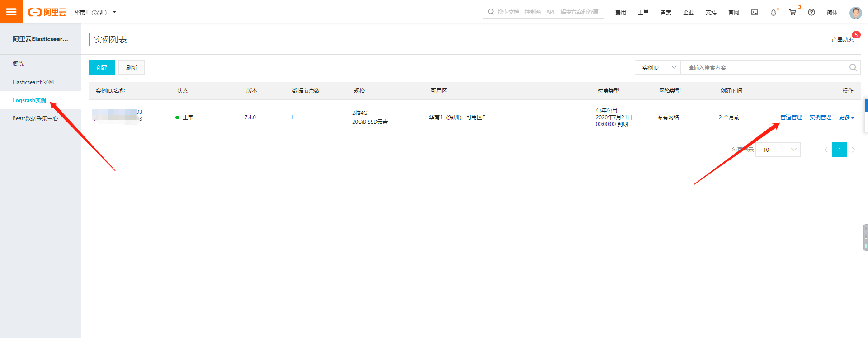Screen dimensions: 868x338
Task: Click the blurred instance ID link
Action: click(x=117, y=112)
